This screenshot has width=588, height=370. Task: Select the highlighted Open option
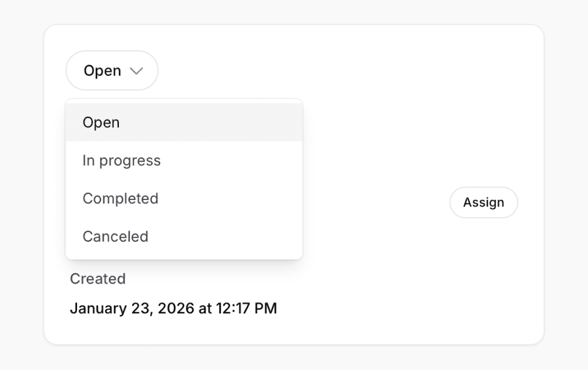[100, 122]
